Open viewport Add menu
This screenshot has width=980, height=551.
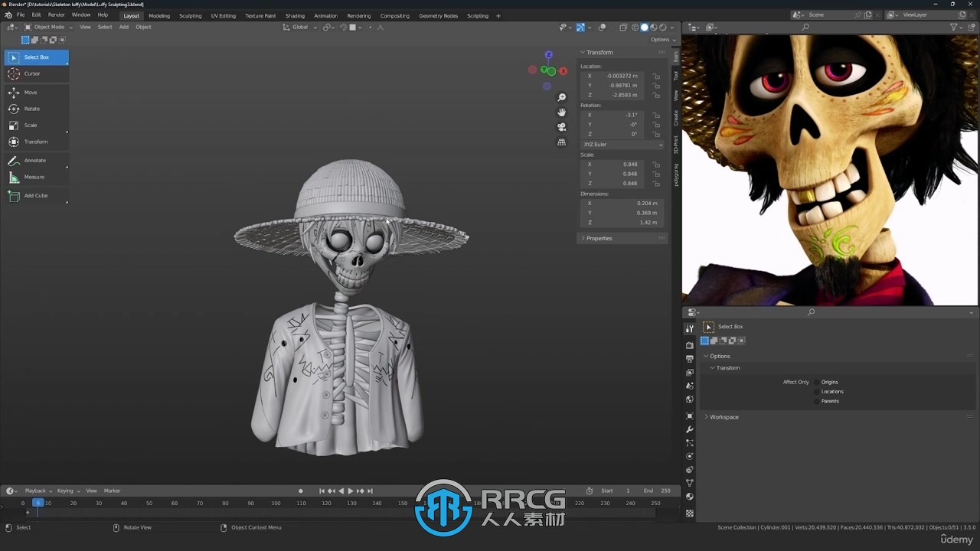tap(124, 28)
